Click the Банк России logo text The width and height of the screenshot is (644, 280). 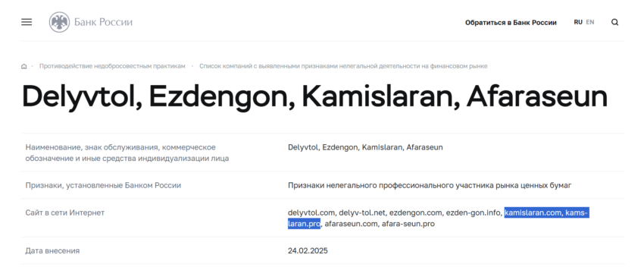pos(103,22)
